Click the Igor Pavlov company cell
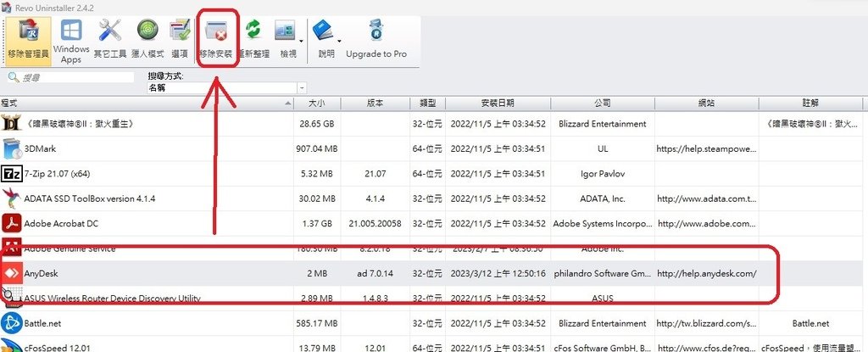The width and height of the screenshot is (868, 352). [x=603, y=174]
